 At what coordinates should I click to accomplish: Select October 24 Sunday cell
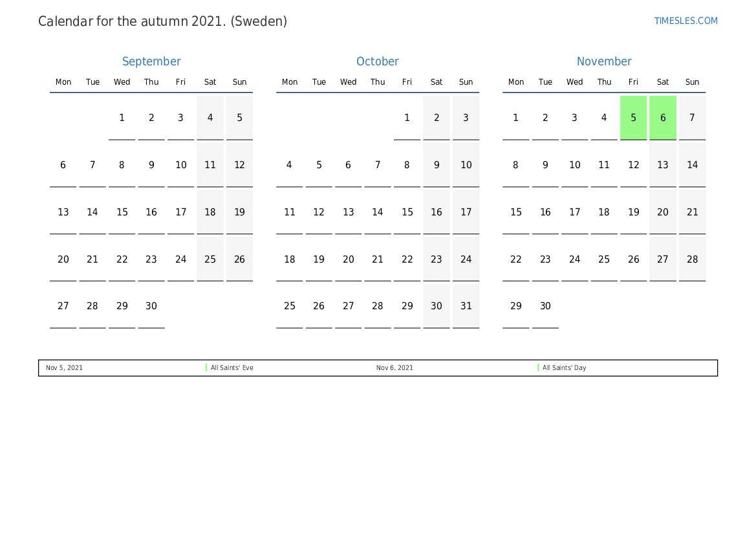click(466, 259)
